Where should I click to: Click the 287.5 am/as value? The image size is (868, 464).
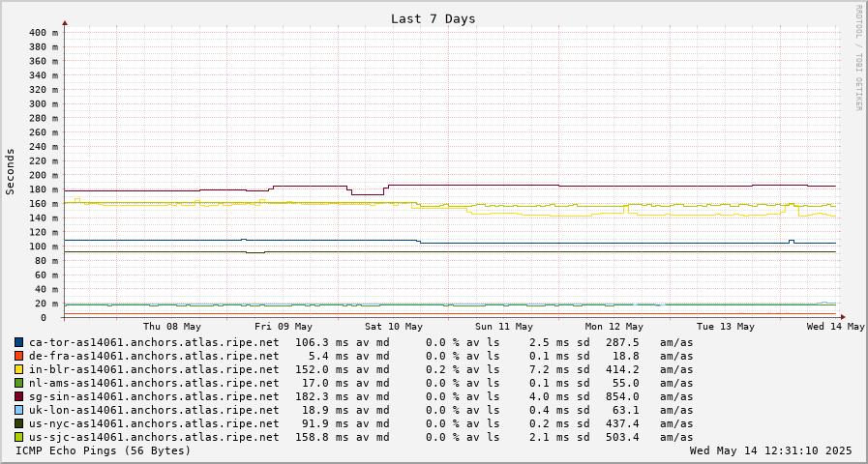[x=623, y=342]
